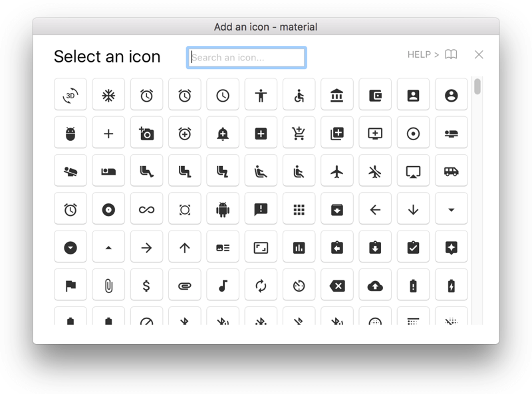This screenshot has width=532, height=394.
Task: Pick the cloud upload icon
Action: (375, 285)
